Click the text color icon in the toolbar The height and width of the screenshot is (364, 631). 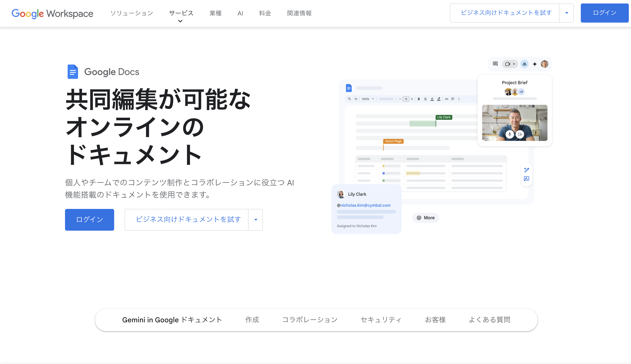coord(432,99)
